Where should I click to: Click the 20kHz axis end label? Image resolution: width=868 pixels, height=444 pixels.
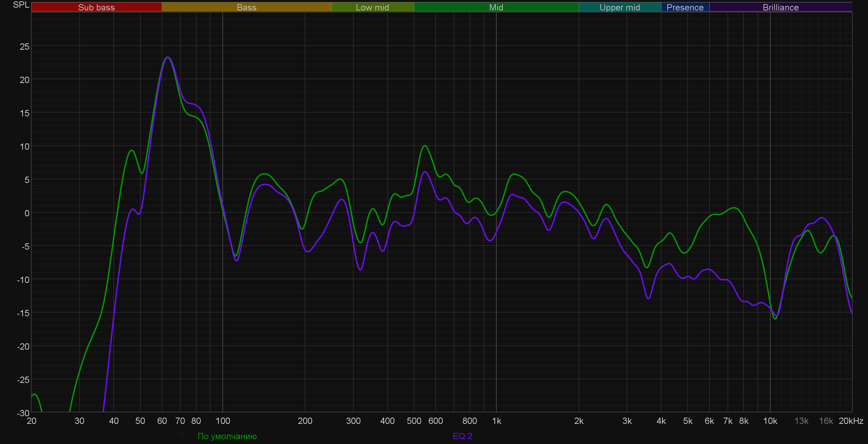tap(851, 421)
